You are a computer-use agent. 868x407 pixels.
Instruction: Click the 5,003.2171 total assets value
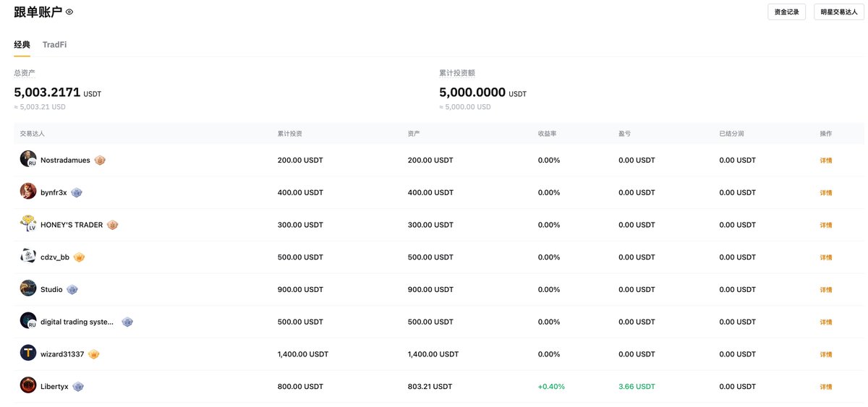click(x=47, y=93)
